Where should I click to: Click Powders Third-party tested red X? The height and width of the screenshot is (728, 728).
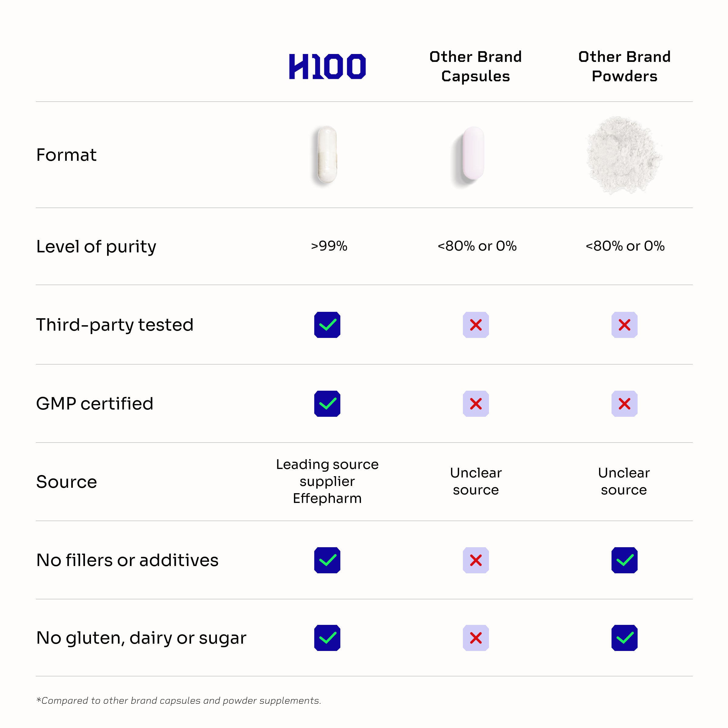point(624,325)
